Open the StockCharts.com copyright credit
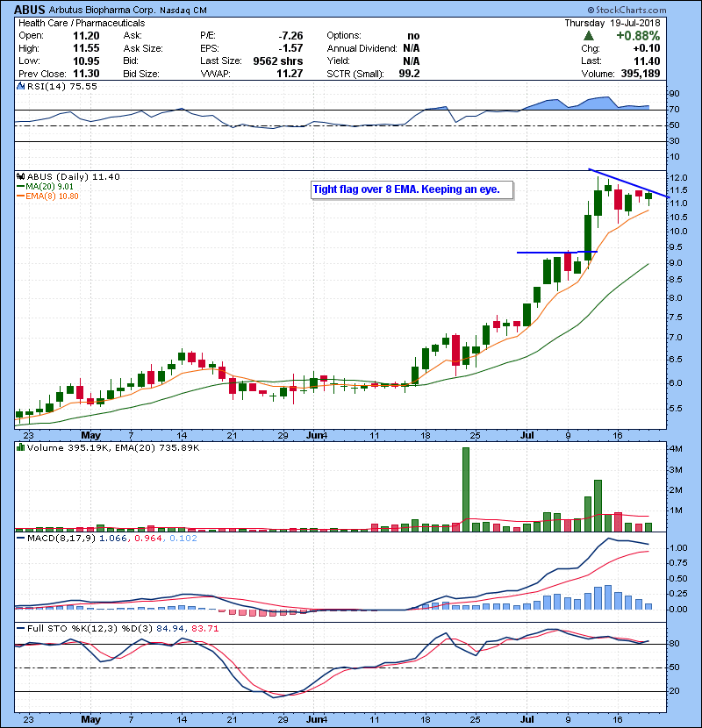The image size is (702, 728). 627,10
